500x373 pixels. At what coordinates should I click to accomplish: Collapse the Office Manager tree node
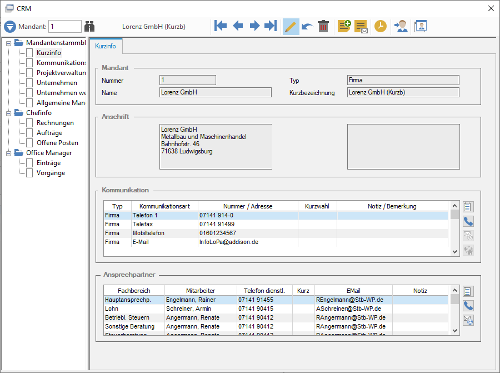coord(8,153)
